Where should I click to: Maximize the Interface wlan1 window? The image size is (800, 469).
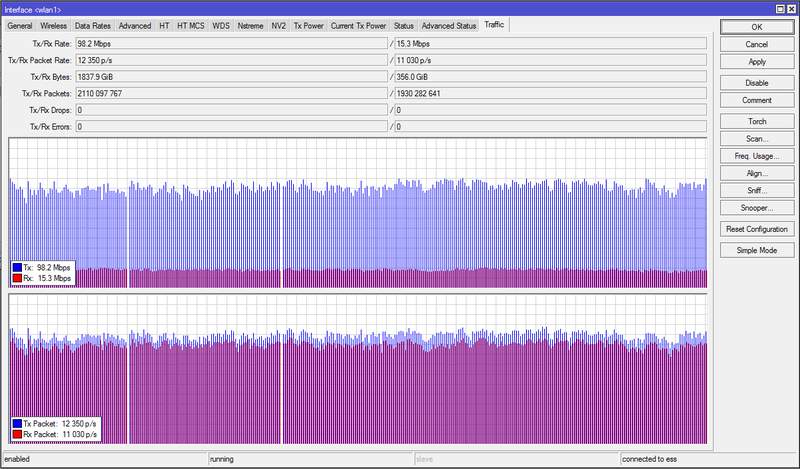click(x=781, y=9)
